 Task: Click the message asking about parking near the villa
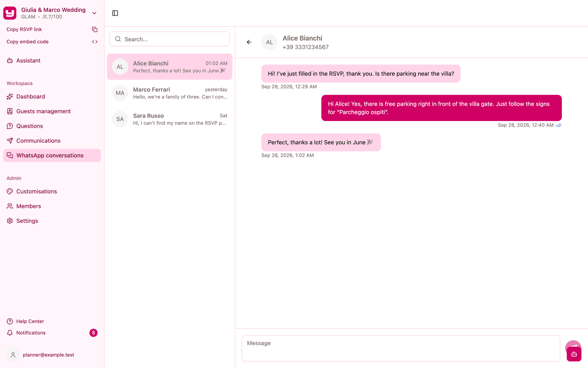[361, 74]
